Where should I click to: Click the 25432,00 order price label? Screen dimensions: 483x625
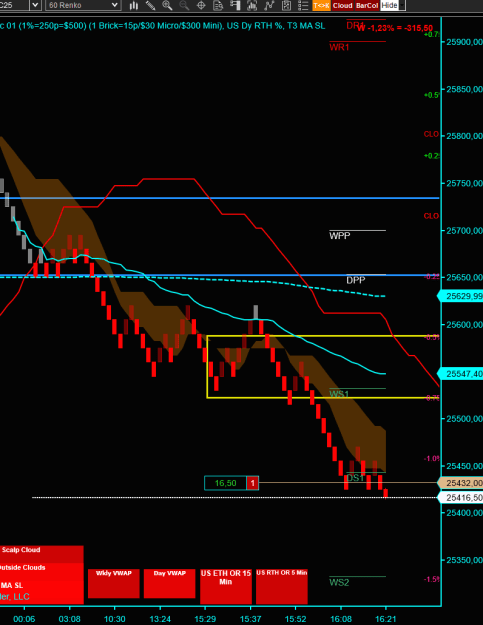click(461, 483)
